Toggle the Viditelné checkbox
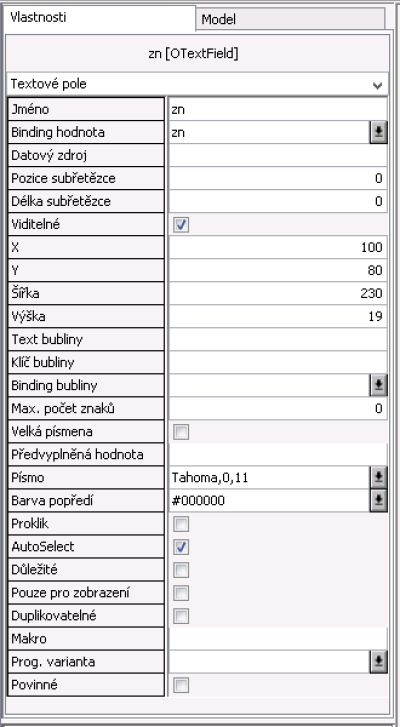Screen dimensions: 400x727 [181, 225]
